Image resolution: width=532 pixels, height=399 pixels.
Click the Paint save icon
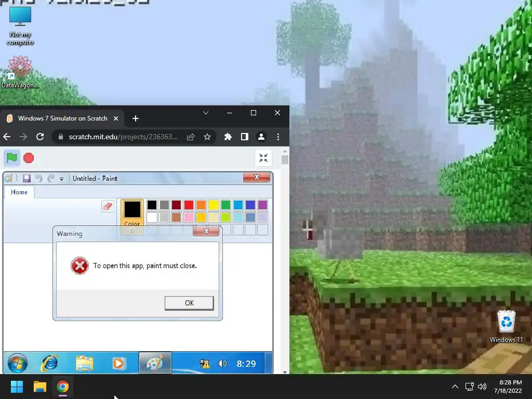click(x=26, y=178)
